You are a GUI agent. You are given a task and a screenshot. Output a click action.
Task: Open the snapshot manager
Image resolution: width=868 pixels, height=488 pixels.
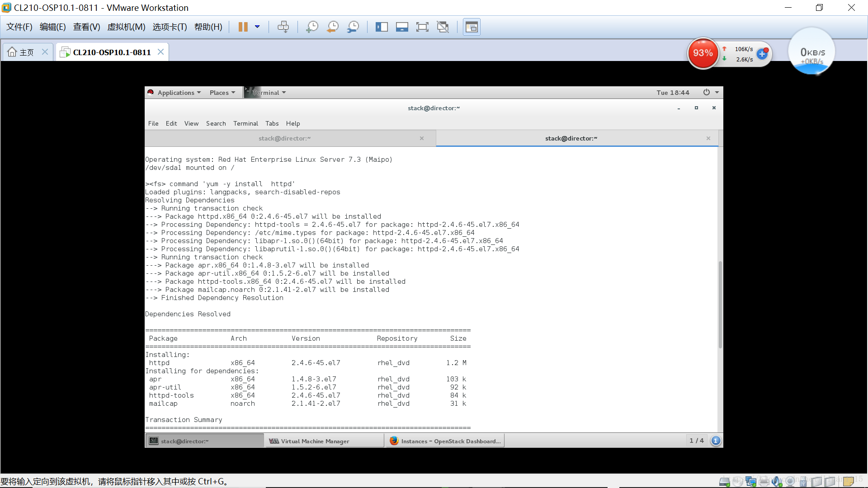[353, 27]
